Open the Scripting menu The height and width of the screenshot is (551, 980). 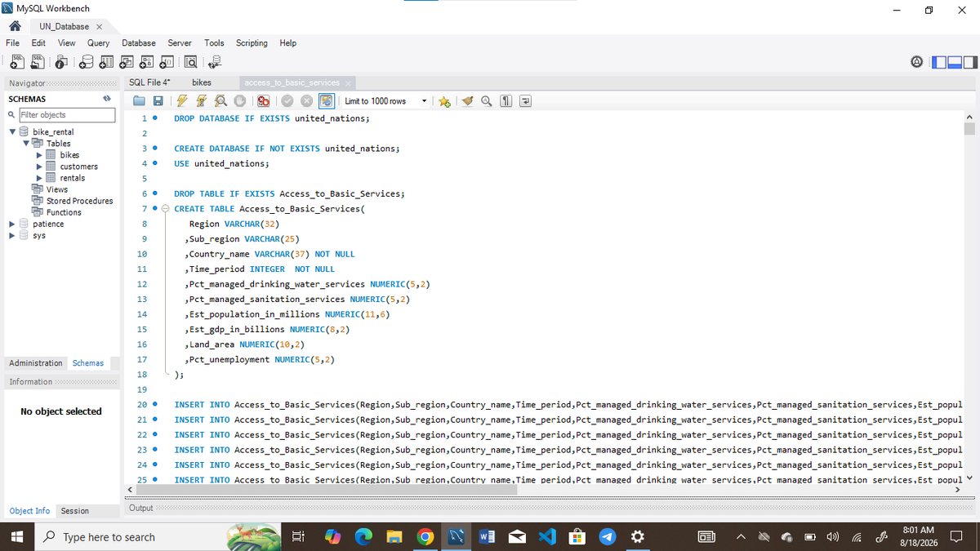(x=252, y=43)
